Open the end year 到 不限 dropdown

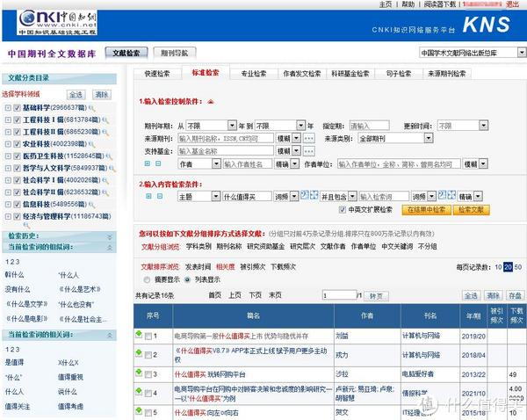280,126
